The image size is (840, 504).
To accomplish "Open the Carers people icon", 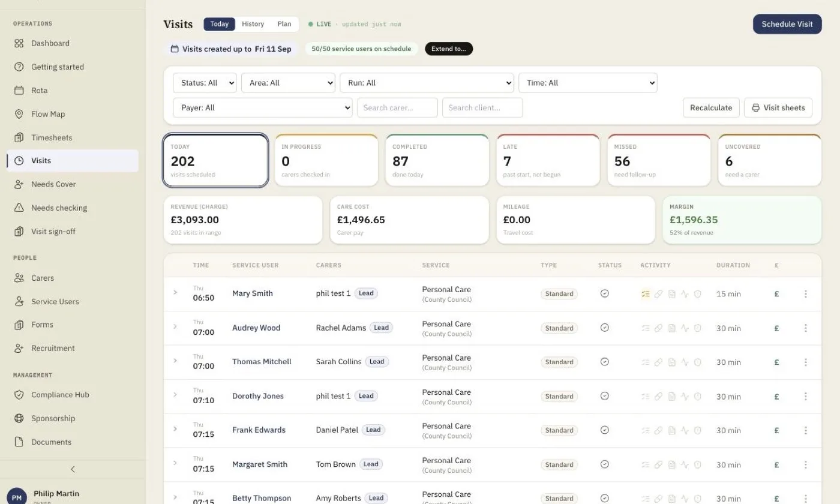I will click(19, 278).
